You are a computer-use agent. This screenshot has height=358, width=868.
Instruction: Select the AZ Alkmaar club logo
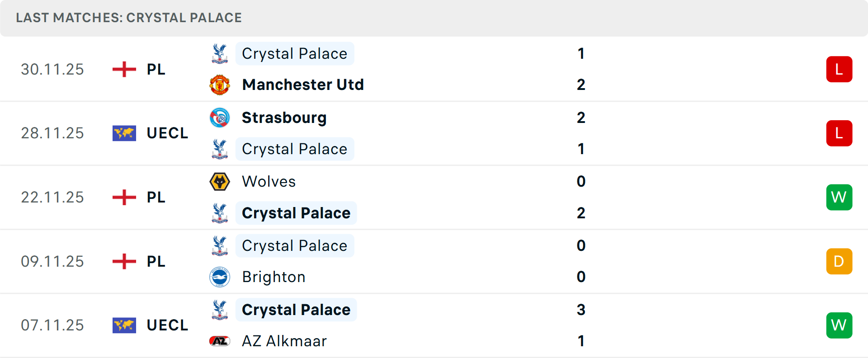[x=220, y=341]
